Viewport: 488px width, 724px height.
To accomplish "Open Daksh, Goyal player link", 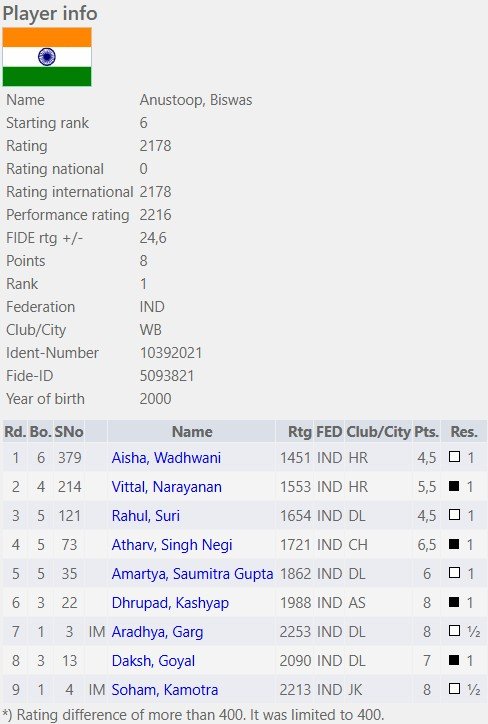I will pos(153,661).
